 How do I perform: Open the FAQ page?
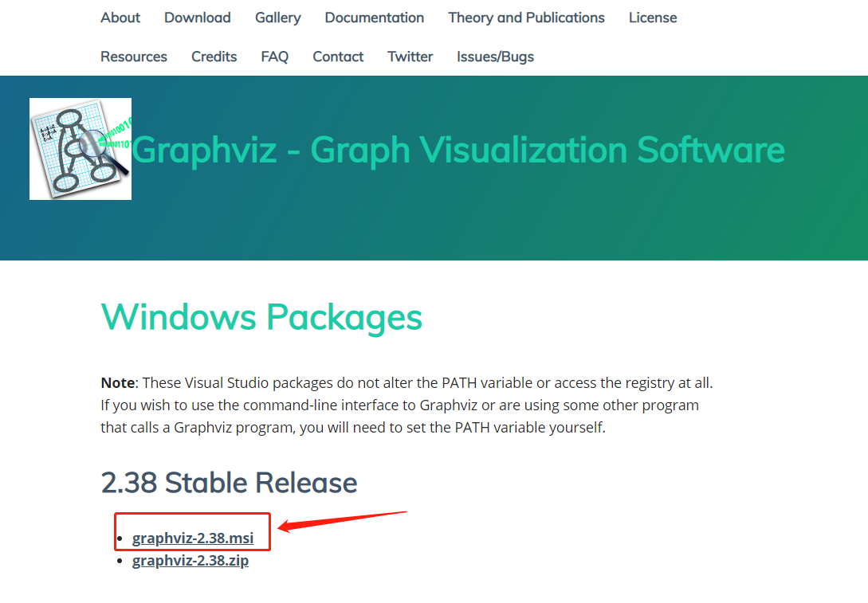click(274, 56)
